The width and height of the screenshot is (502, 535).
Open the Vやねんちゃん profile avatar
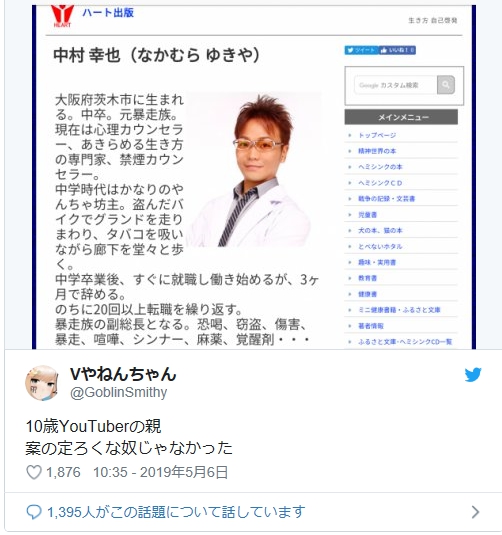(42, 383)
